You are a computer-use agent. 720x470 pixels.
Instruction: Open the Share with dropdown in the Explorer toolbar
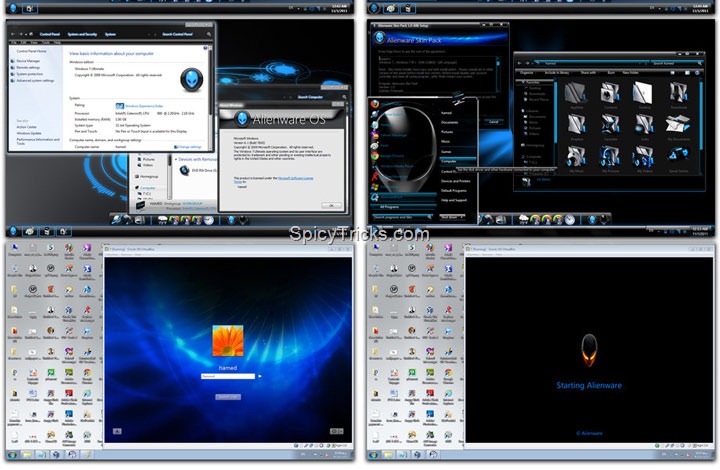pyautogui.click(x=589, y=73)
